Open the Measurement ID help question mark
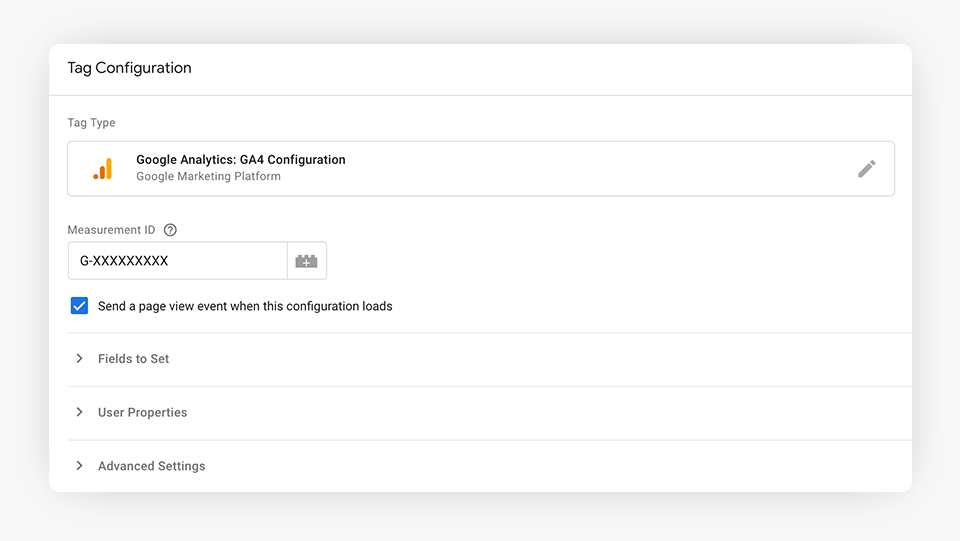This screenshot has height=541, width=960. coord(170,230)
